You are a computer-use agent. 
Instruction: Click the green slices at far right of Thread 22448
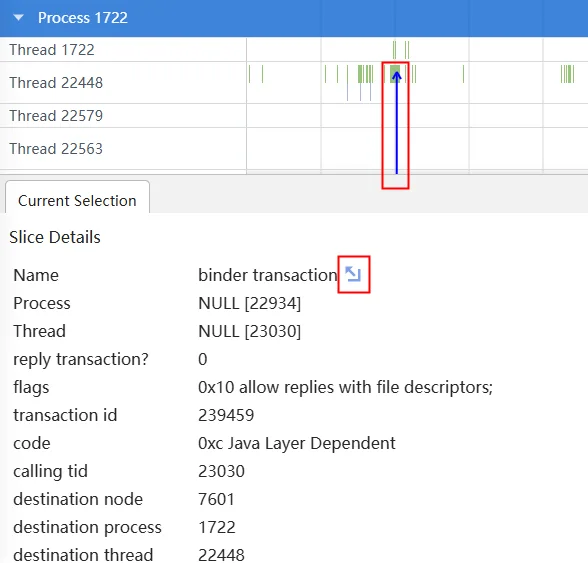[567, 74]
